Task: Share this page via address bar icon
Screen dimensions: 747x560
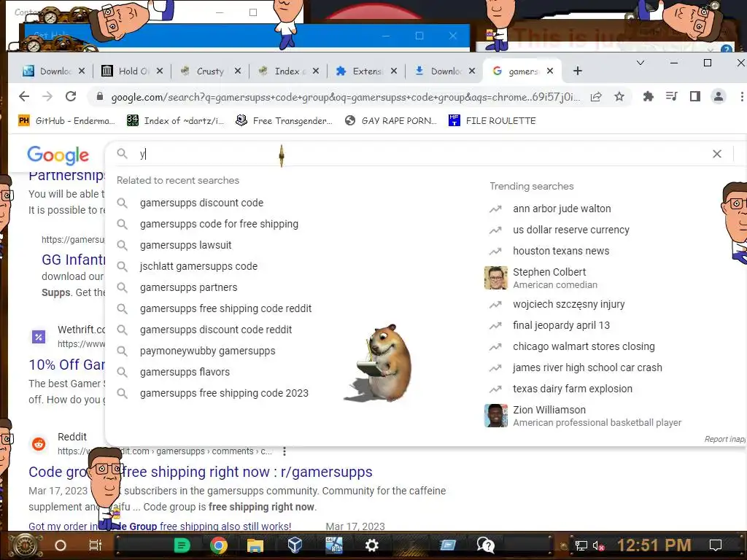Action: 596,97
